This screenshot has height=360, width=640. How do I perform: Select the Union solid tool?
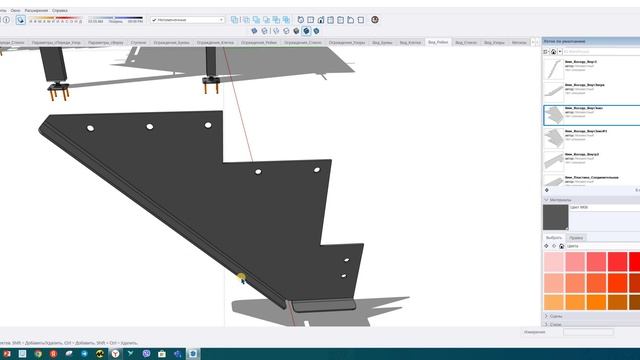(x=256, y=20)
